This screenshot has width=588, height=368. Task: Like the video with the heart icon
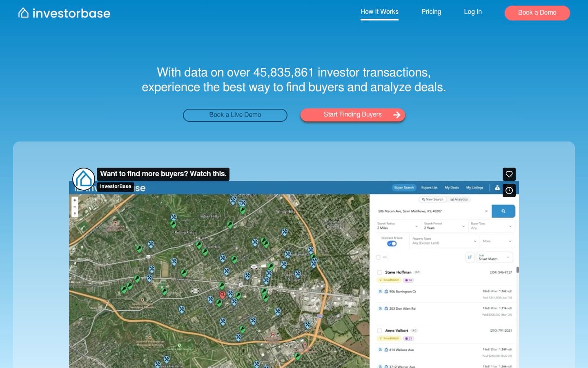click(x=509, y=174)
